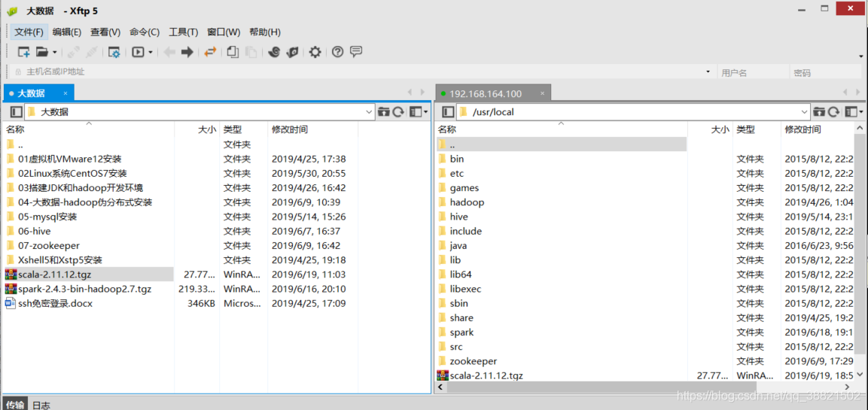
Task: Open the 工具(T) menu
Action: [x=183, y=32]
